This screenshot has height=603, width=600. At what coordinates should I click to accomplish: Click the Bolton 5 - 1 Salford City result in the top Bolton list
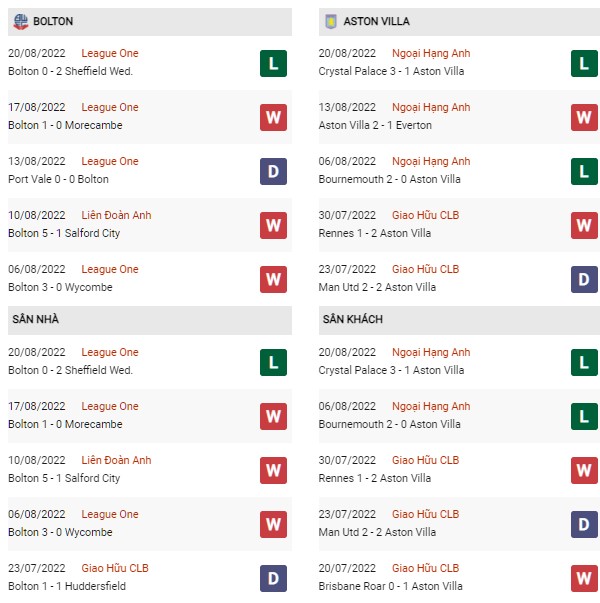pos(64,233)
